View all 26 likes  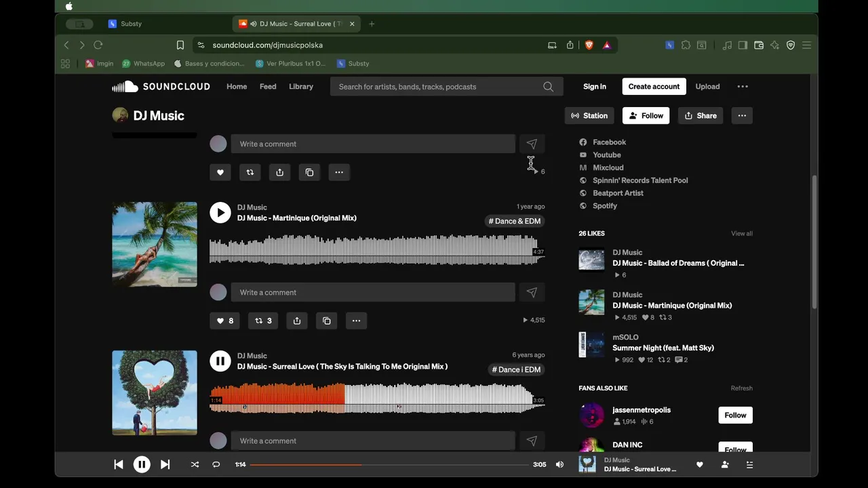(742, 234)
